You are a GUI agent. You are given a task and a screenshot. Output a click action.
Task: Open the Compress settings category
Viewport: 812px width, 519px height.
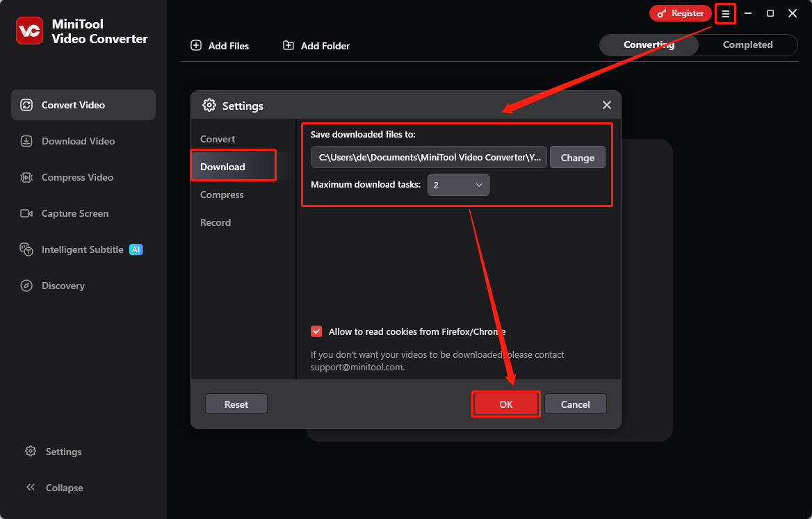tap(222, 195)
